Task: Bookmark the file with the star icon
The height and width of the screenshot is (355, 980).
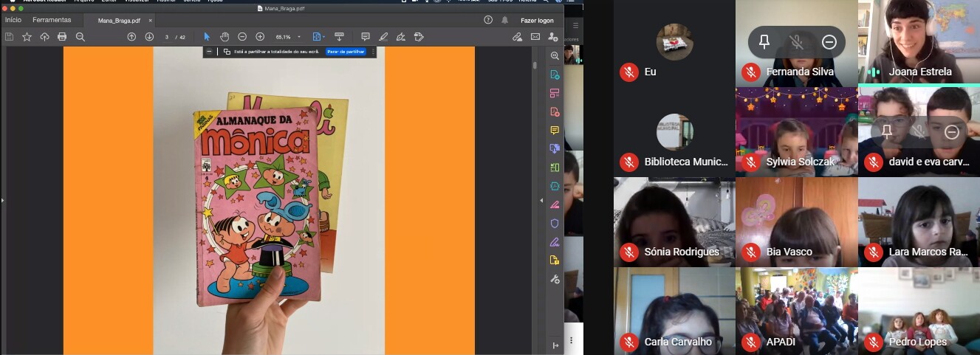Action: pyautogui.click(x=27, y=36)
